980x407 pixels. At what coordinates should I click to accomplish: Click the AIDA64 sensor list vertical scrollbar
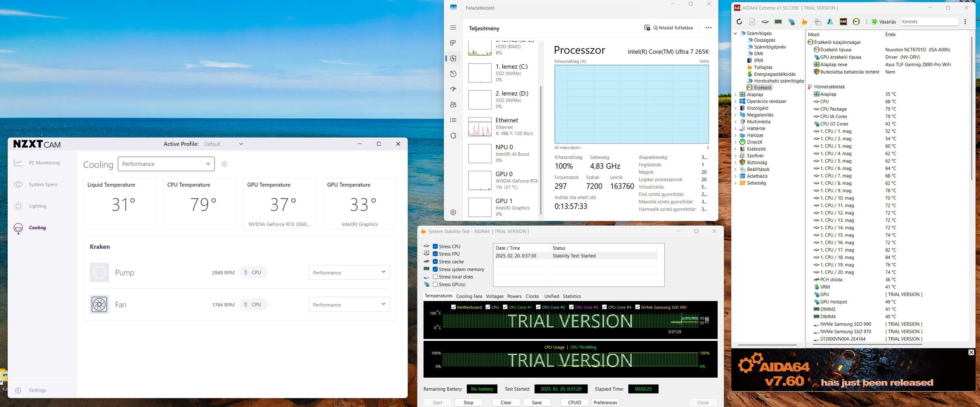pyautogui.click(x=971, y=109)
